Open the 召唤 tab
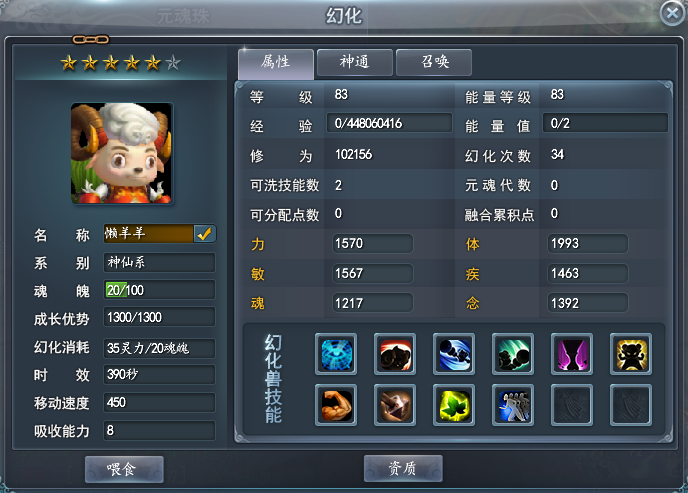The image size is (688, 493). [434, 62]
